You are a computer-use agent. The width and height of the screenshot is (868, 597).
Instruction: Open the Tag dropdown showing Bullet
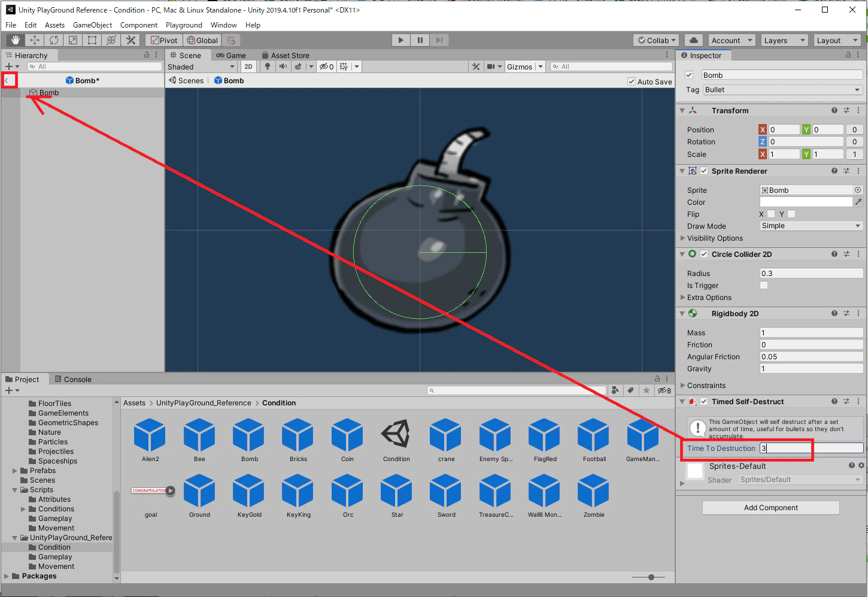782,90
